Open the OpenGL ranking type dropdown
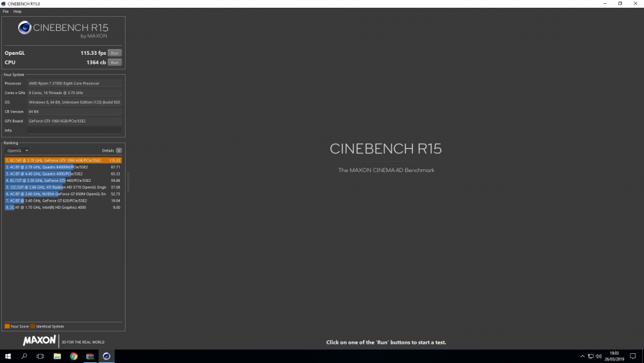Viewport: 644px width, 363px height. point(17,150)
